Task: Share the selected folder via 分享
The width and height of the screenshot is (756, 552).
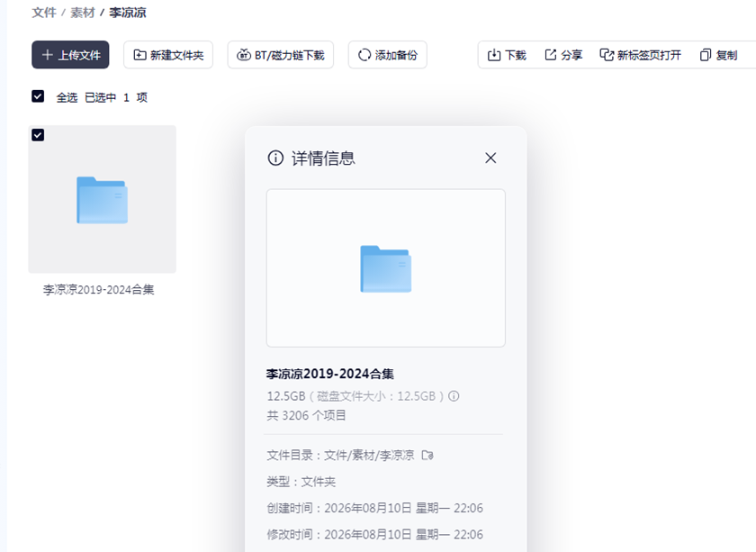Action: click(x=563, y=55)
